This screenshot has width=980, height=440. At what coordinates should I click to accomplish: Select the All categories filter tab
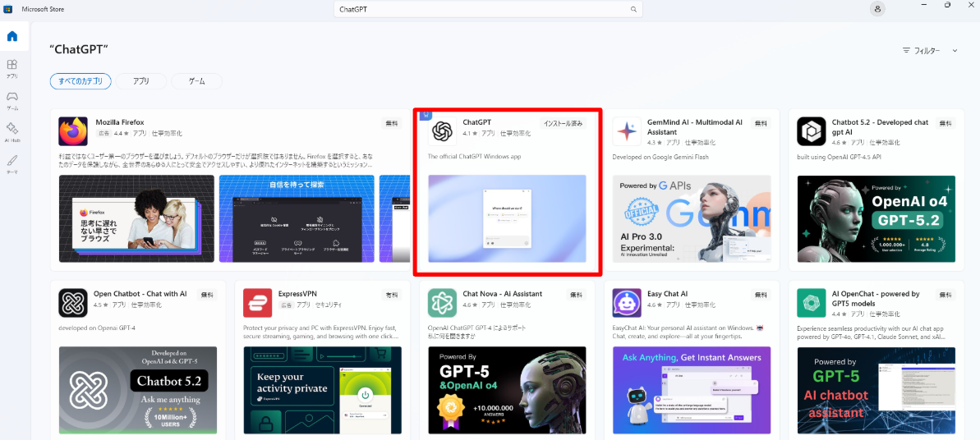pyautogui.click(x=81, y=81)
